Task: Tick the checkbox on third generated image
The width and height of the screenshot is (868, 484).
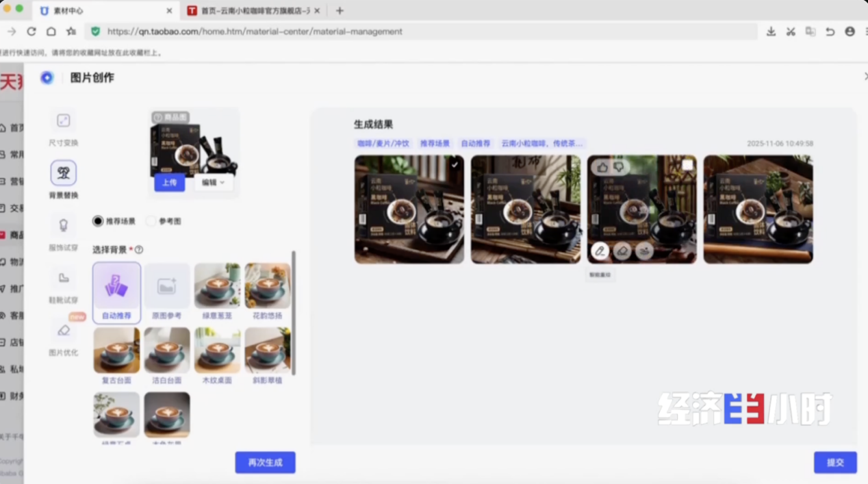Action: pos(687,165)
